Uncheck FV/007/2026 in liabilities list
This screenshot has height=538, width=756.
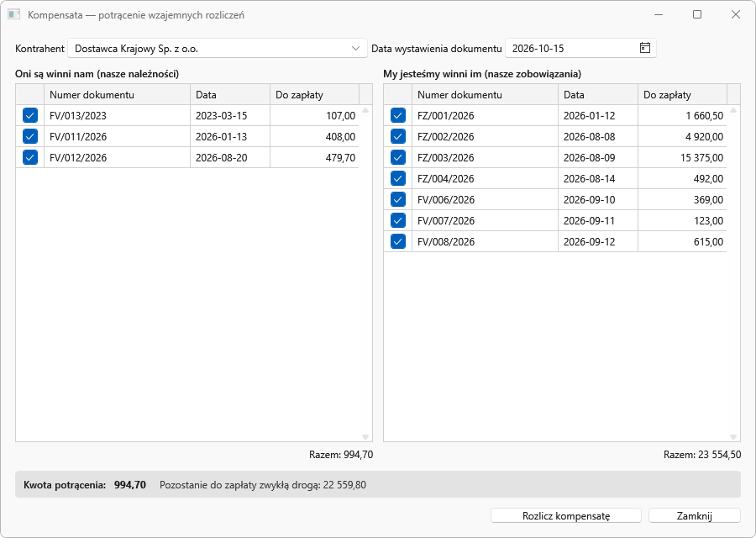[398, 220]
